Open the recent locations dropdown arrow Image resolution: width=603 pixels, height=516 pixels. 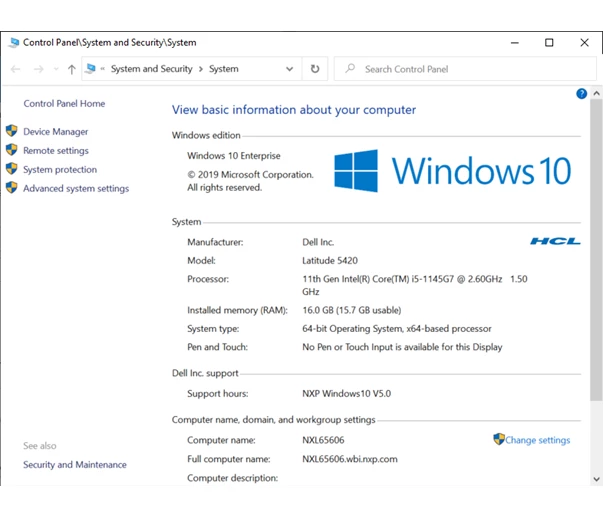tap(56, 69)
